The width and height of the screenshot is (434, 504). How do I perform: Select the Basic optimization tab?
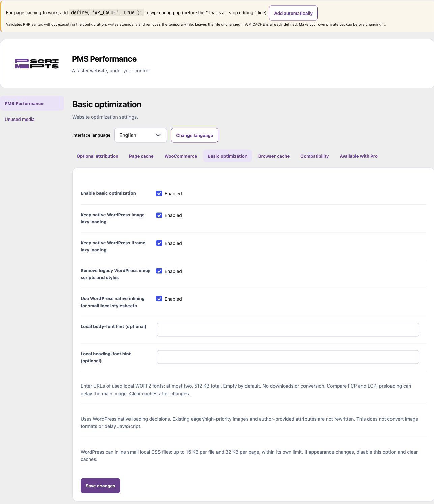tap(228, 156)
